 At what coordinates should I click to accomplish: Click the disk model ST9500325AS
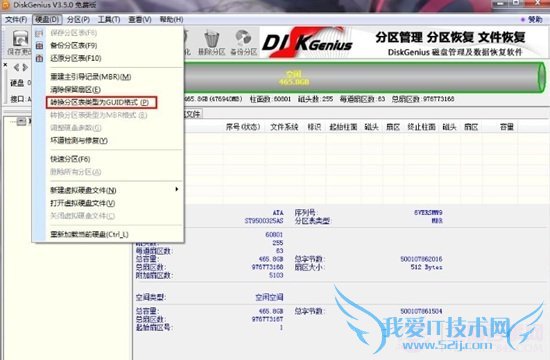264,221
